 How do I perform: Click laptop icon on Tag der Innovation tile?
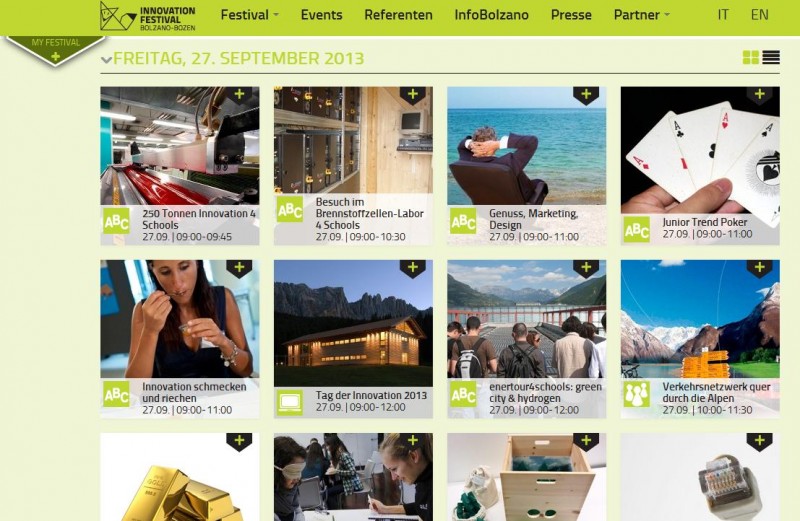coord(290,403)
